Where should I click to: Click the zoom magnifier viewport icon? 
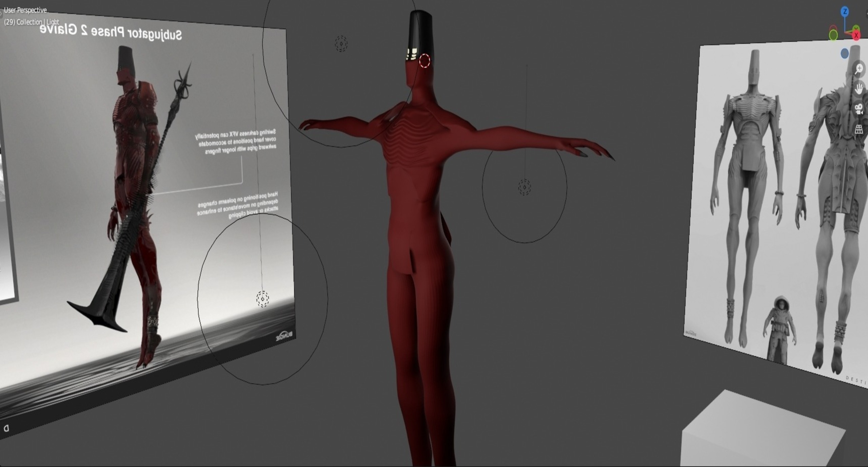[x=859, y=69]
